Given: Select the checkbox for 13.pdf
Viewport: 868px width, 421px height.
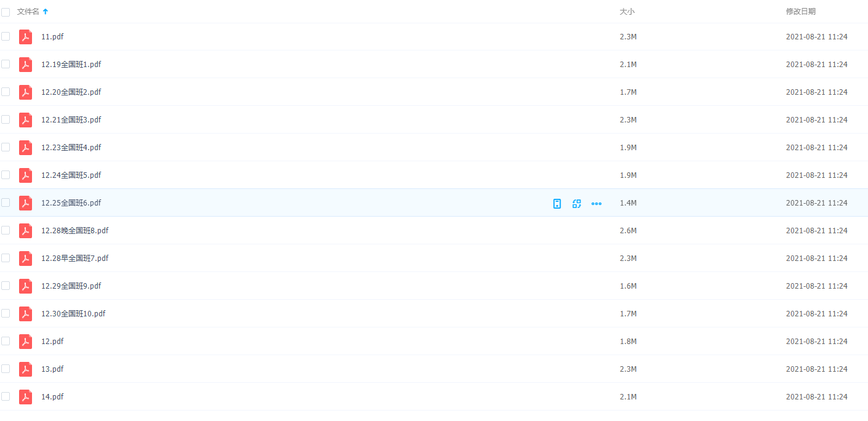Looking at the screenshot, I should pos(6,369).
